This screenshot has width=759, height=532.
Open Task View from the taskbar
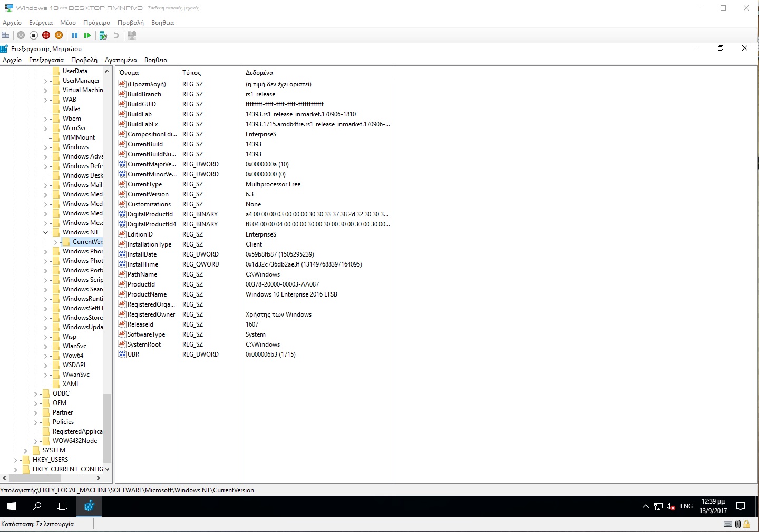pos(62,506)
